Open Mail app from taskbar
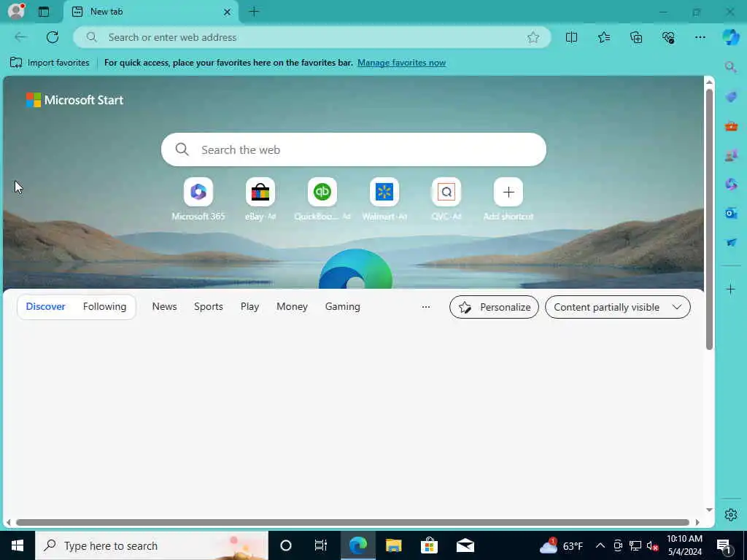Viewport: 747px width, 560px height. click(465, 545)
